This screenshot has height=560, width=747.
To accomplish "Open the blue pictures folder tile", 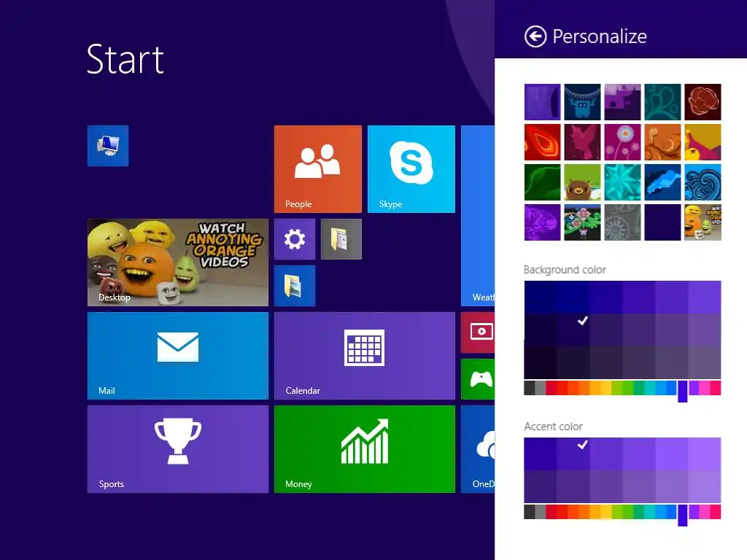I will click(295, 286).
